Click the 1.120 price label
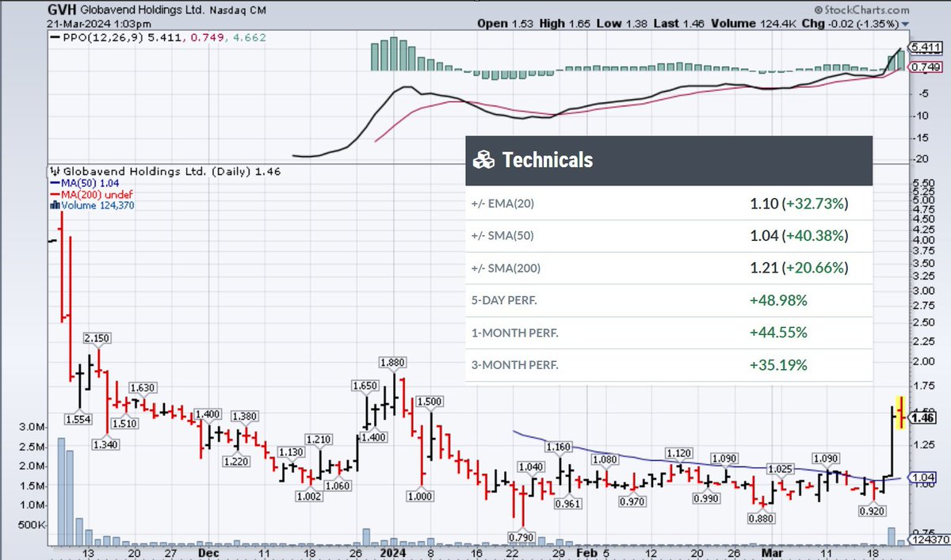Viewport: 951px width, 560px height. [678, 453]
